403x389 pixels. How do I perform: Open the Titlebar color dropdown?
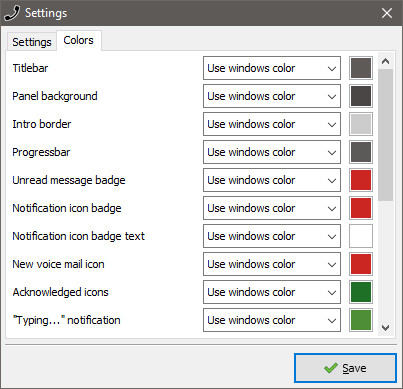click(272, 68)
